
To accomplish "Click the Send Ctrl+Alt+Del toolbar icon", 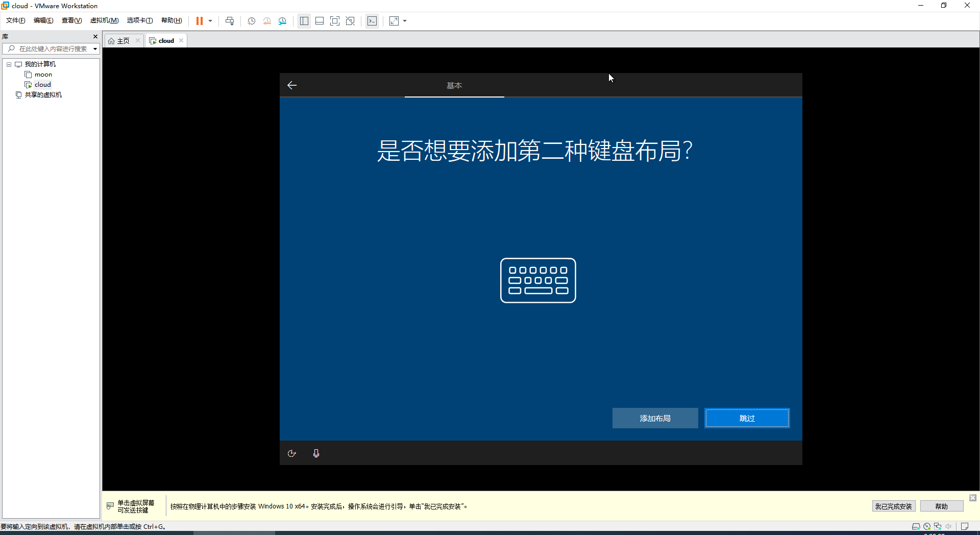I will [x=230, y=21].
